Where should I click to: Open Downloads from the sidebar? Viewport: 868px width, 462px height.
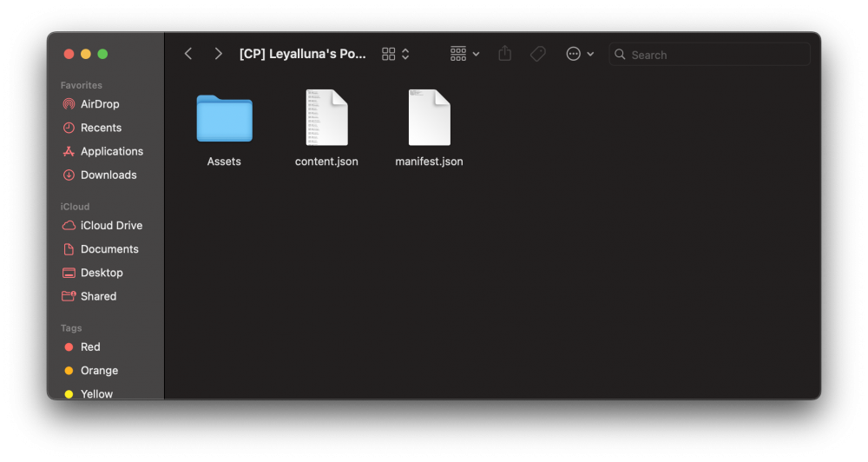[x=108, y=175]
